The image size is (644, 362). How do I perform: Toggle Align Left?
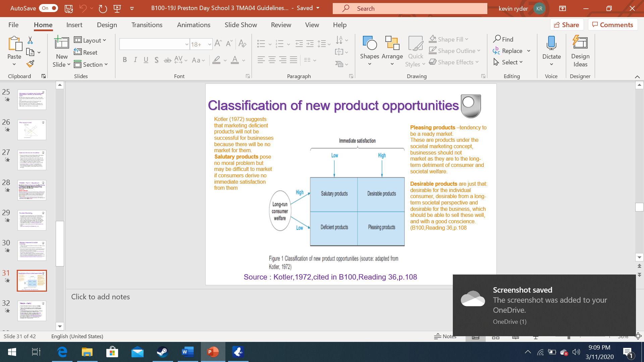261,60
